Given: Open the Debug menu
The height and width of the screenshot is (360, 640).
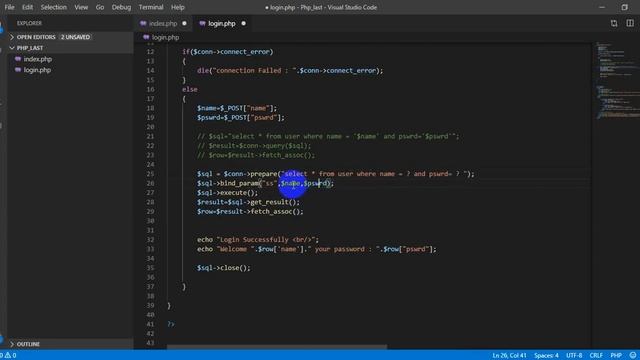Looking at the screenshot, I should [121, 7].
